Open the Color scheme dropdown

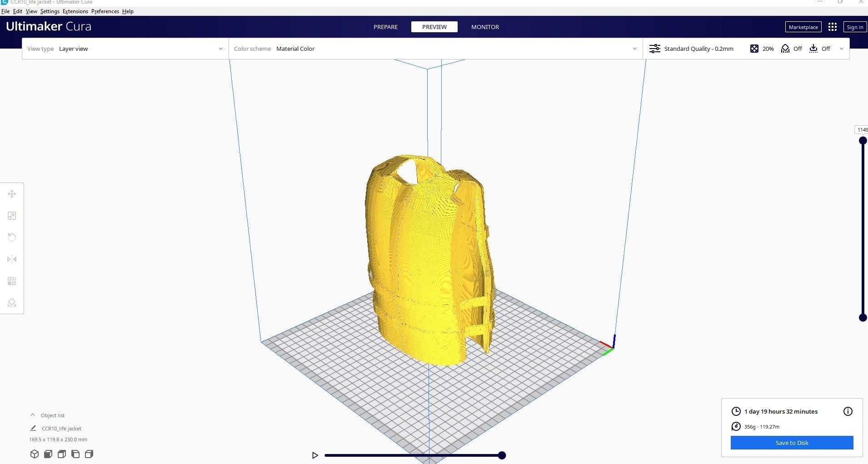(436, 49)
